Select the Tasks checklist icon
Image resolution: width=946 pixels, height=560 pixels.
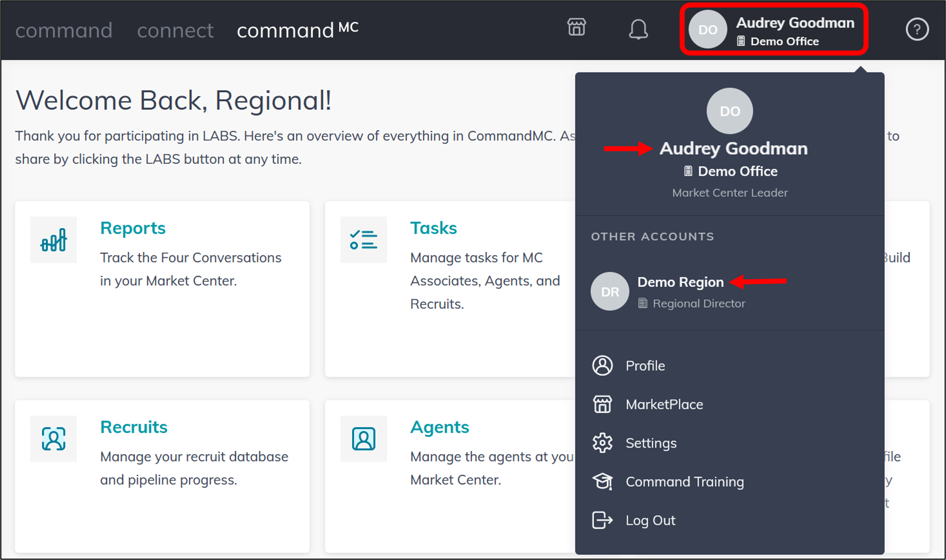tap(363, 240)
